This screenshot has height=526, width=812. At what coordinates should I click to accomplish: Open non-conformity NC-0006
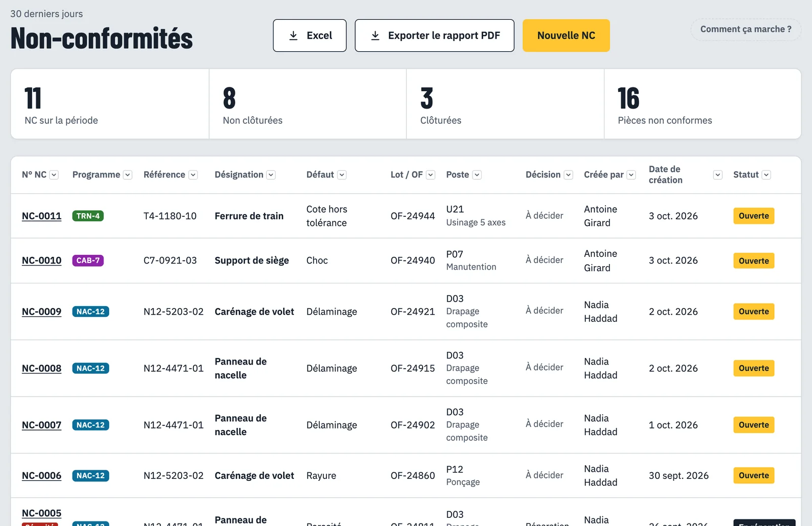pos(42,476)
